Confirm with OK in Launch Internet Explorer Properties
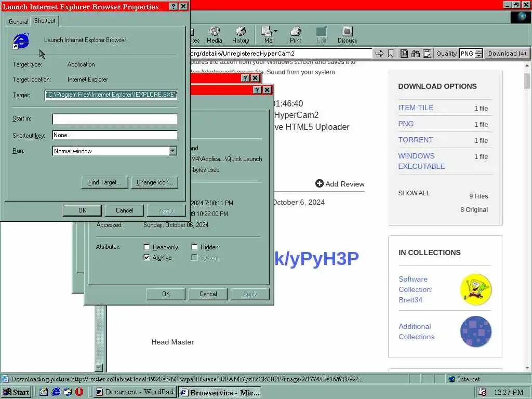This screenshot has height=399, width=532. click(82, 210)
